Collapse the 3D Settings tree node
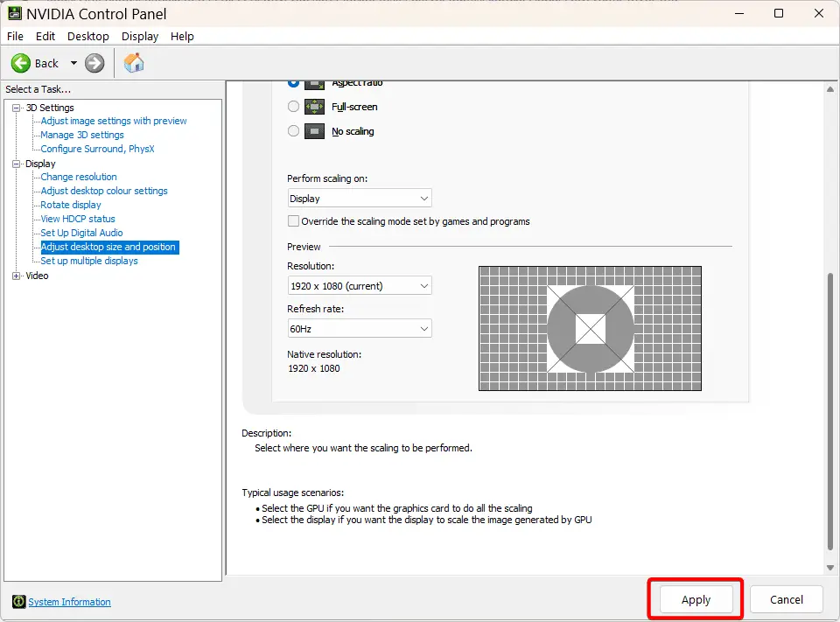The image size is (840, 622). coord(17,108)
